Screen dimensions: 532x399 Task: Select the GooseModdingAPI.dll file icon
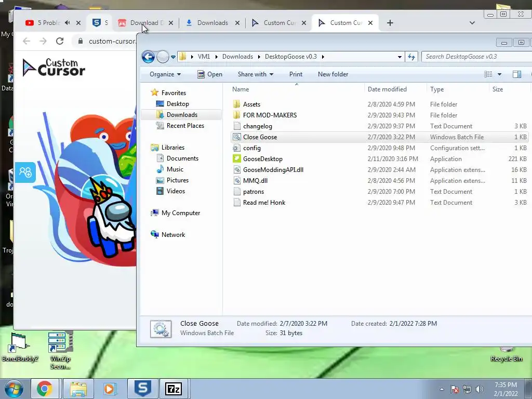[x=237, y=170]
